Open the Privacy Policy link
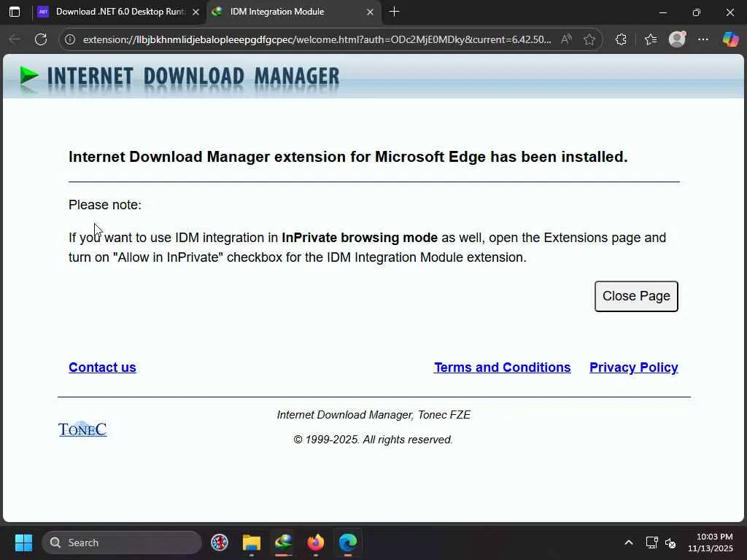 (x=634, y=367)
